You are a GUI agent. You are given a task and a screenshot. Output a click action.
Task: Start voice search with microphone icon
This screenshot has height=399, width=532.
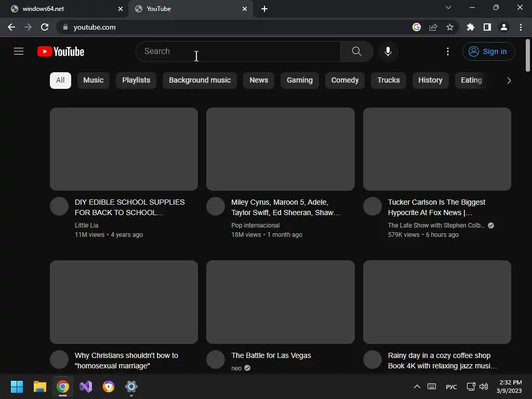coord(388,51)
